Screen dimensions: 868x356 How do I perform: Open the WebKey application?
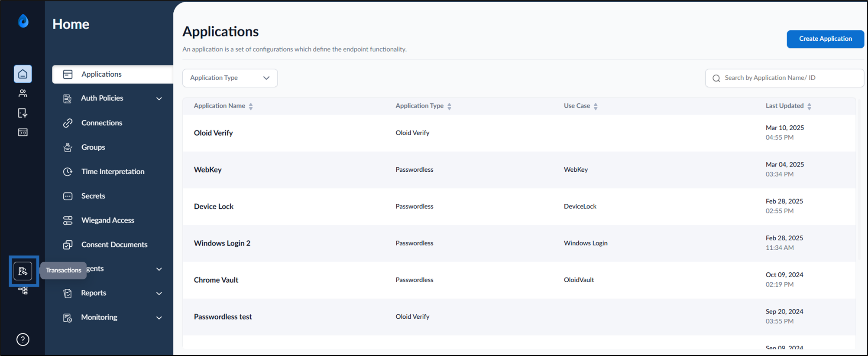pyautogui.click(x=207, y=170)
